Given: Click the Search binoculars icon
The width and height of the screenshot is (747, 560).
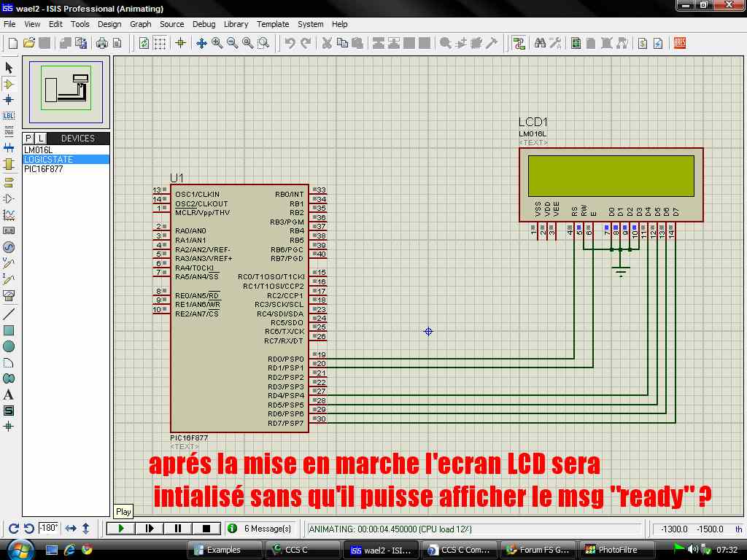Looking at the screenshot, I should (x=540, y=43).
